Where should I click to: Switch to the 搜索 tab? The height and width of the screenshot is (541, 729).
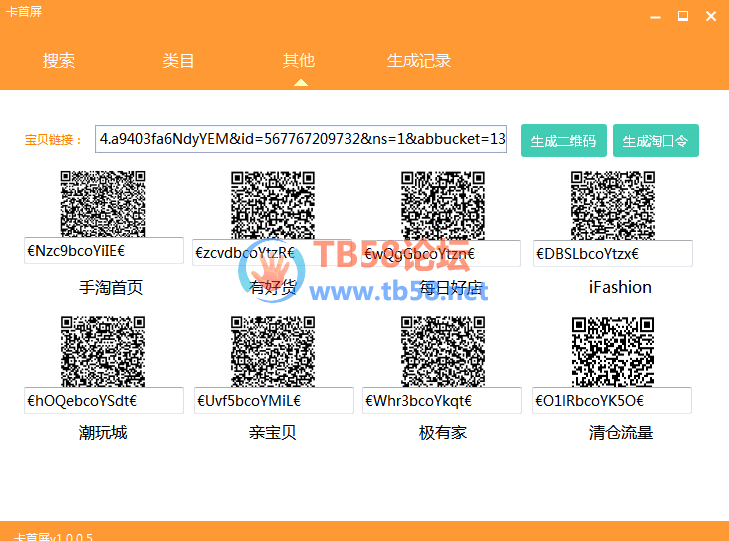point(59,61)
